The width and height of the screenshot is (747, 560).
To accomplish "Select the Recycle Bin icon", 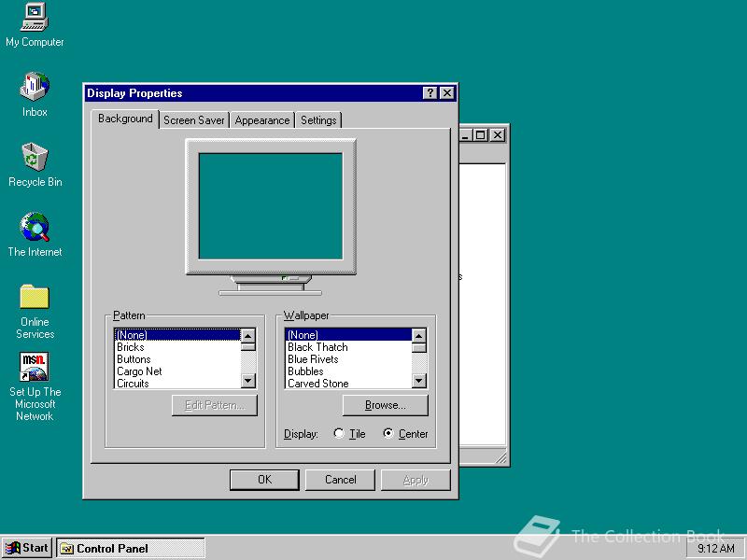I will point(35,165).
